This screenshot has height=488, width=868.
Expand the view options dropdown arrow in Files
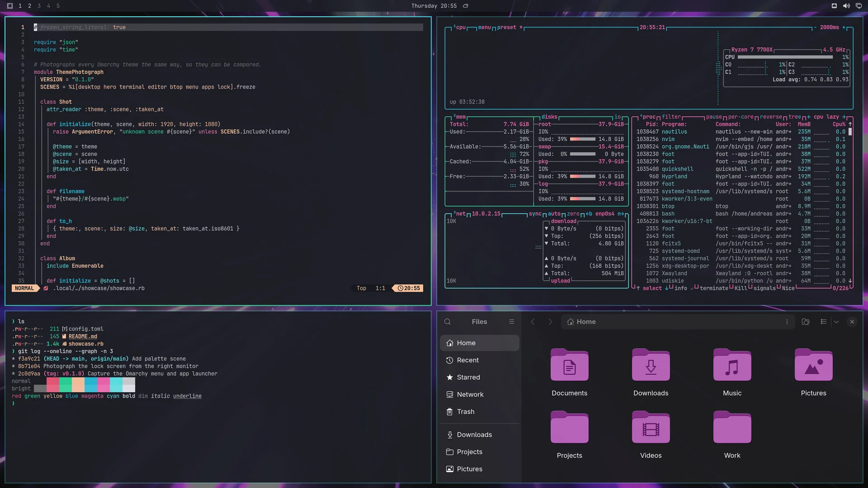[x=836, y=322]
